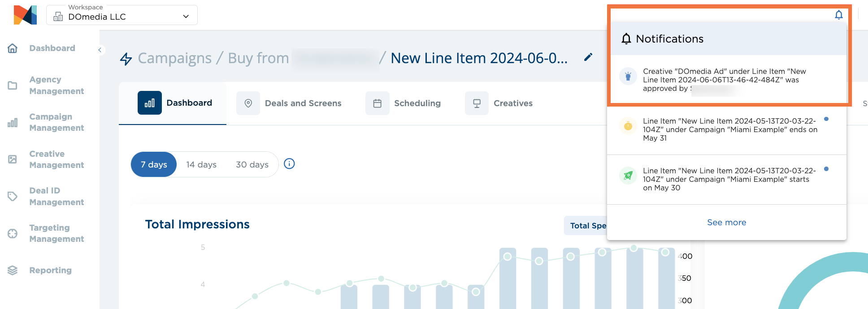This screenshot has width=868, height=309.
Task: Click the Scheduling calendar icon
Action: 378,103
